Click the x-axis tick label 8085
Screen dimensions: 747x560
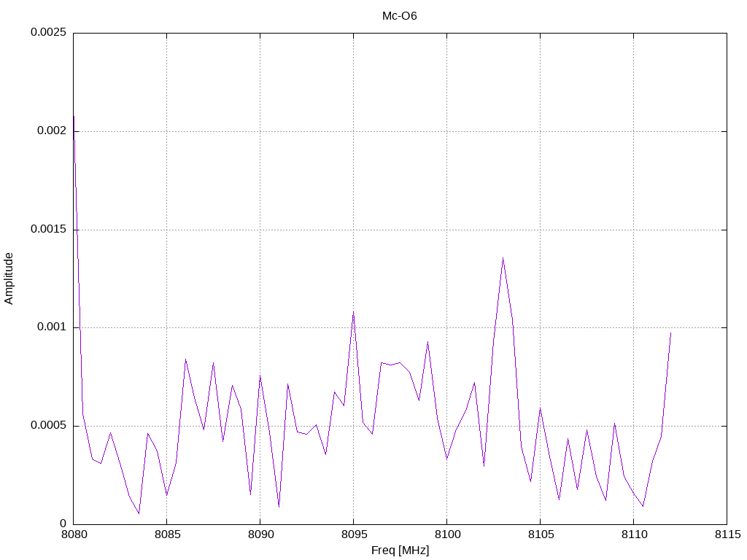pyautogui.click(x=167, y=534)
